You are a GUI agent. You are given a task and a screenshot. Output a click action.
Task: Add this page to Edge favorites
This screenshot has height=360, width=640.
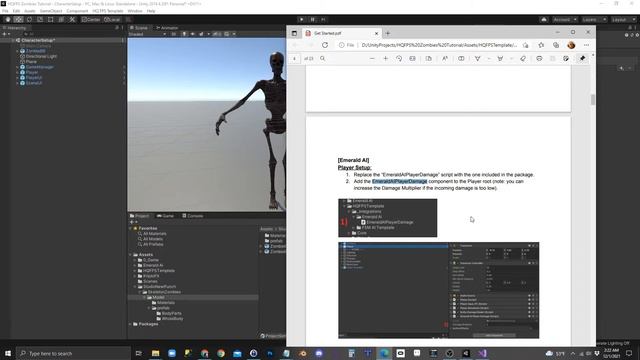[525, 45]
